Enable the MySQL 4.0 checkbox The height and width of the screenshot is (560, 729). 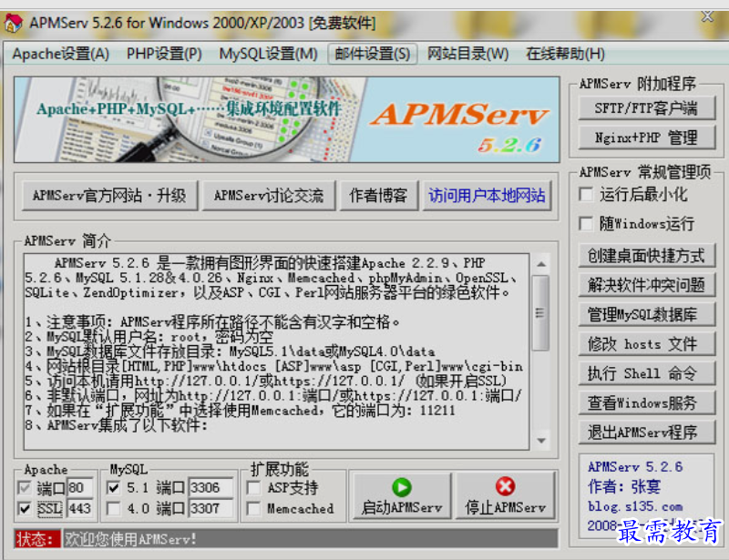(113, 508)
